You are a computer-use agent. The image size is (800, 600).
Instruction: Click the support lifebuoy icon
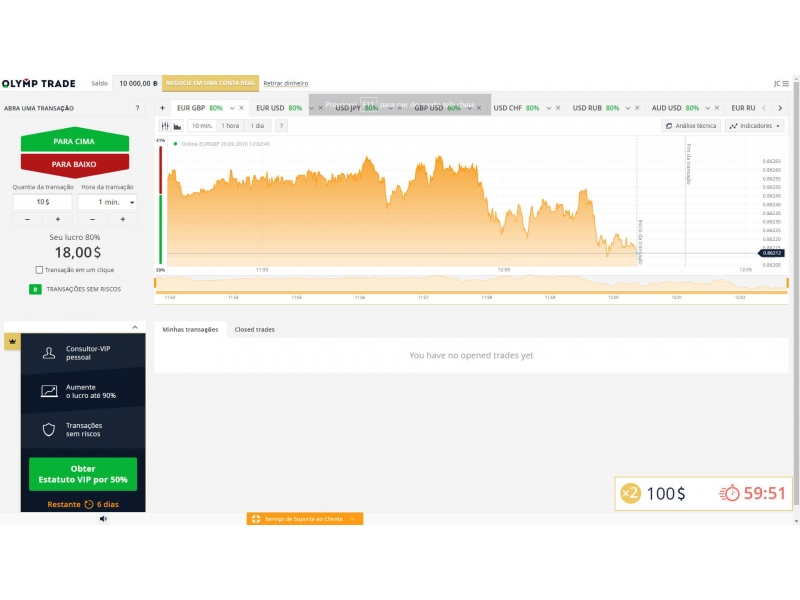tap(256, 519)
